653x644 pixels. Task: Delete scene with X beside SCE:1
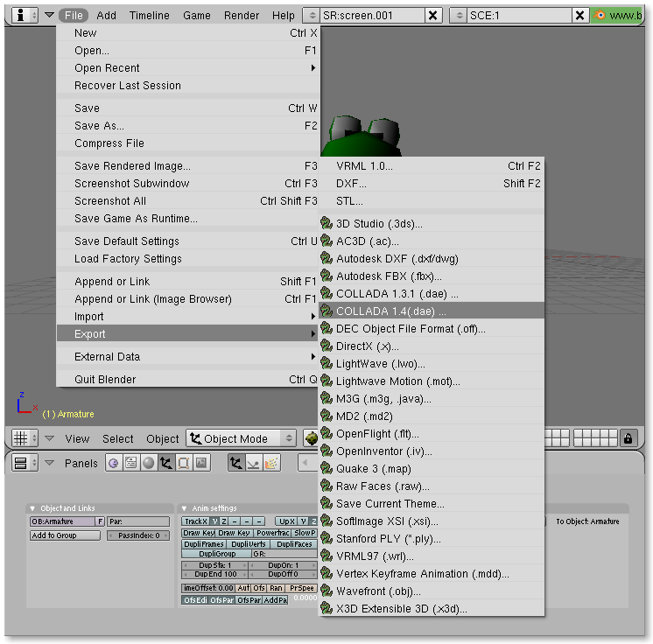coord(579,16)
